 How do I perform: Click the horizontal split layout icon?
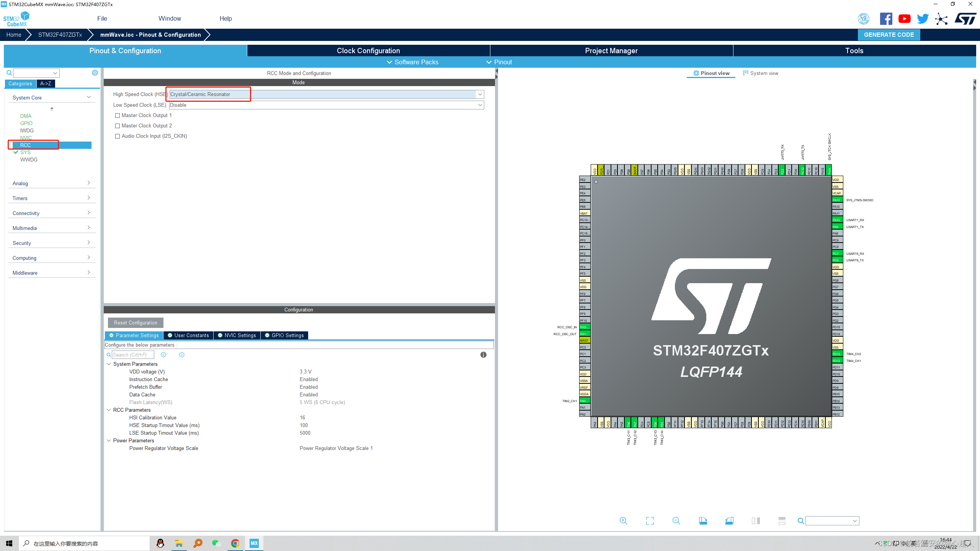point(782,521)
